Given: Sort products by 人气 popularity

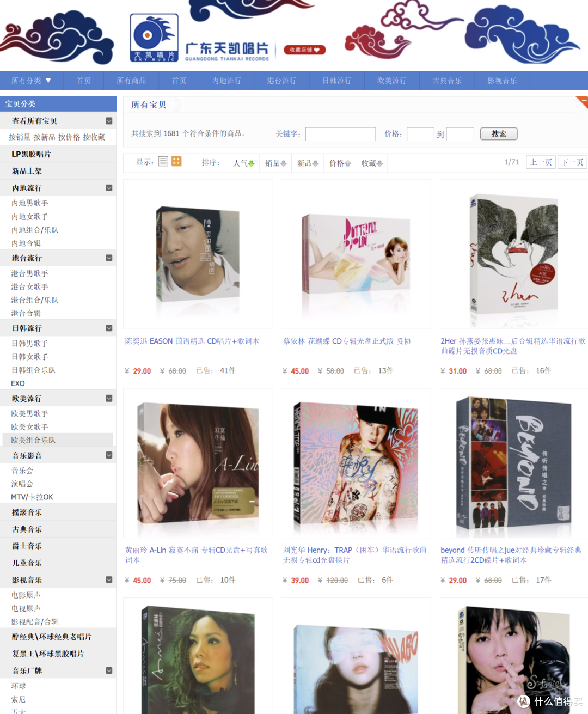Looking at the screenshot, I should tap(243, 163).
